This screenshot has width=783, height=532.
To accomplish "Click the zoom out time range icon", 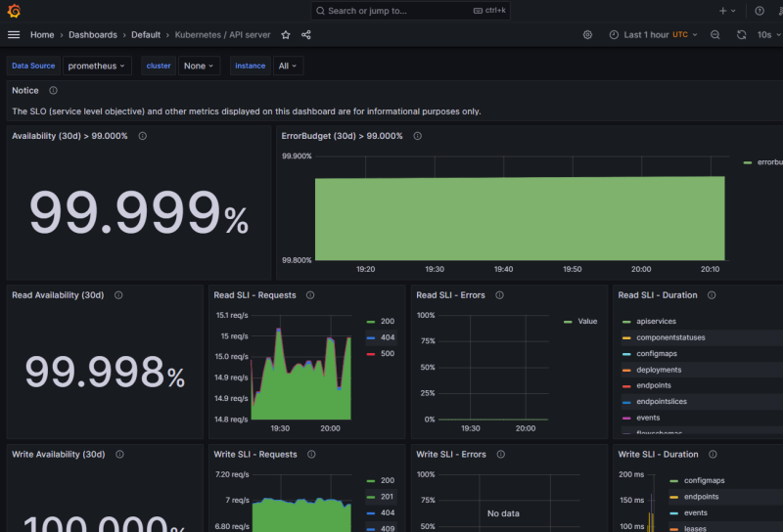I will point(715,34).
